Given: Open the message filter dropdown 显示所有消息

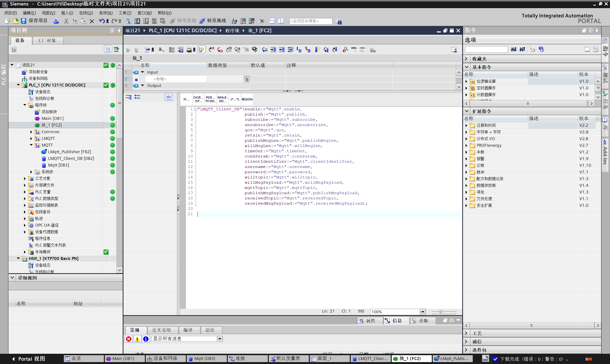Looking at the screenshot, I should [x=219, y=339].
